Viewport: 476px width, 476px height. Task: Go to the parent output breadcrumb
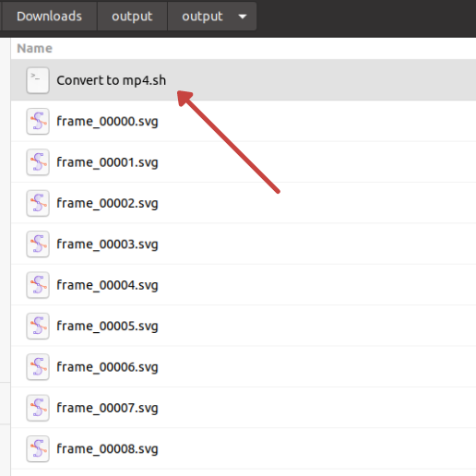tap(132, 17)
